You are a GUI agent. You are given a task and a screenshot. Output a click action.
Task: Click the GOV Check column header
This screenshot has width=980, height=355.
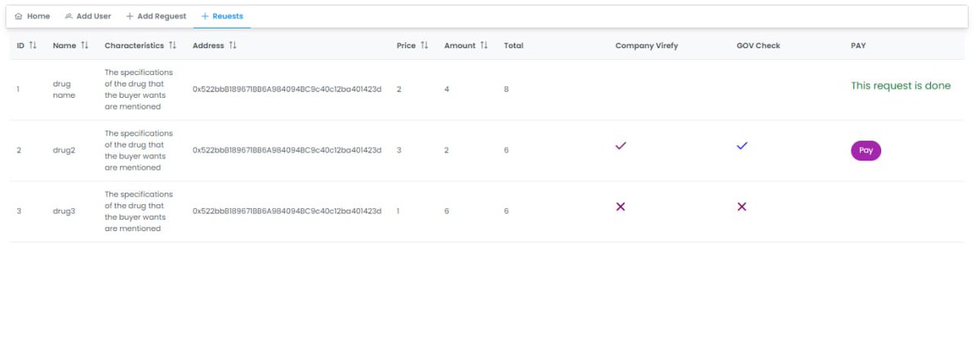pos(758,46)
